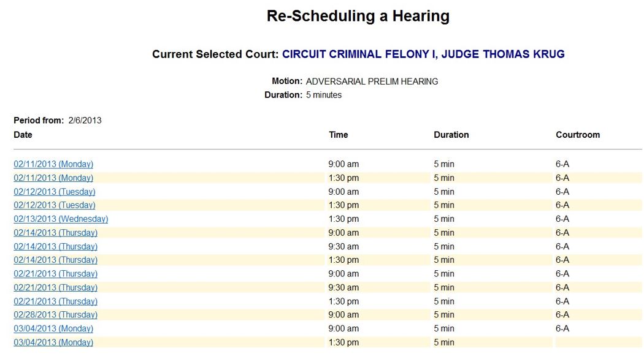Select the 02/21/2013 Thursday 9:30 am date link
This screenshot has height=359, width=644.
(x=55, y=287)
